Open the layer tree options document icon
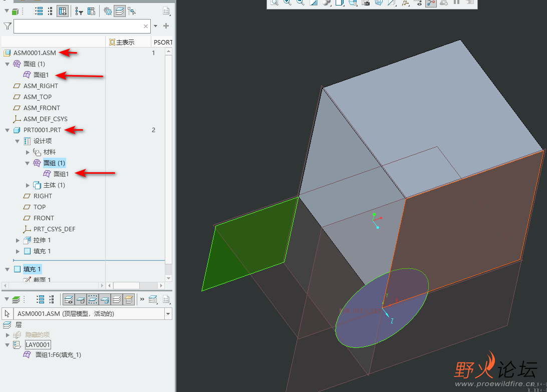 click(x=166, y=299)
